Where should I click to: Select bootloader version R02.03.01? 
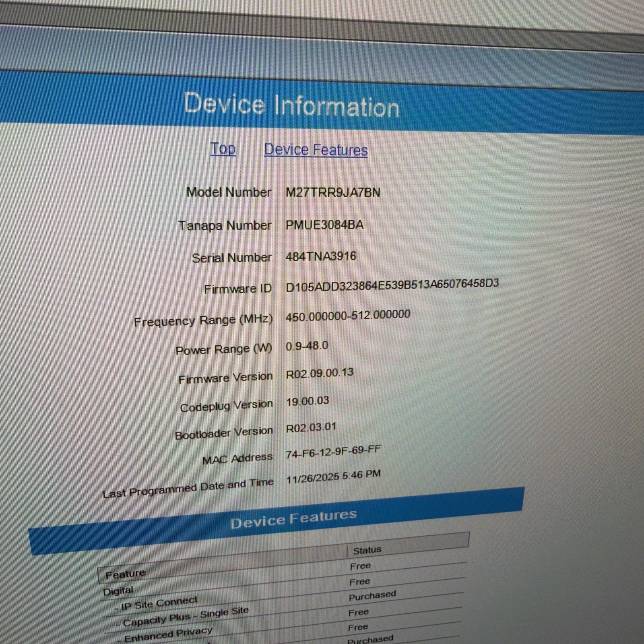tap(311, 427)
